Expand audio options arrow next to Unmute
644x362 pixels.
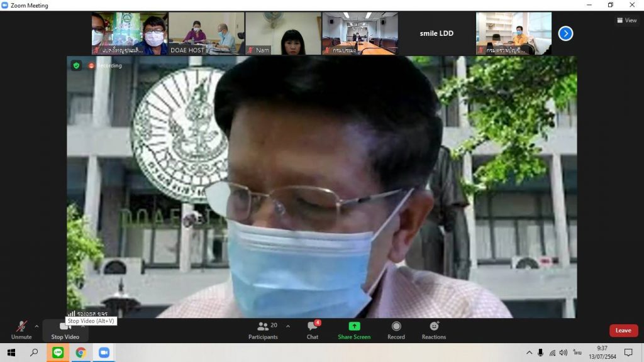pyautogui.click(x=36, y=326)
